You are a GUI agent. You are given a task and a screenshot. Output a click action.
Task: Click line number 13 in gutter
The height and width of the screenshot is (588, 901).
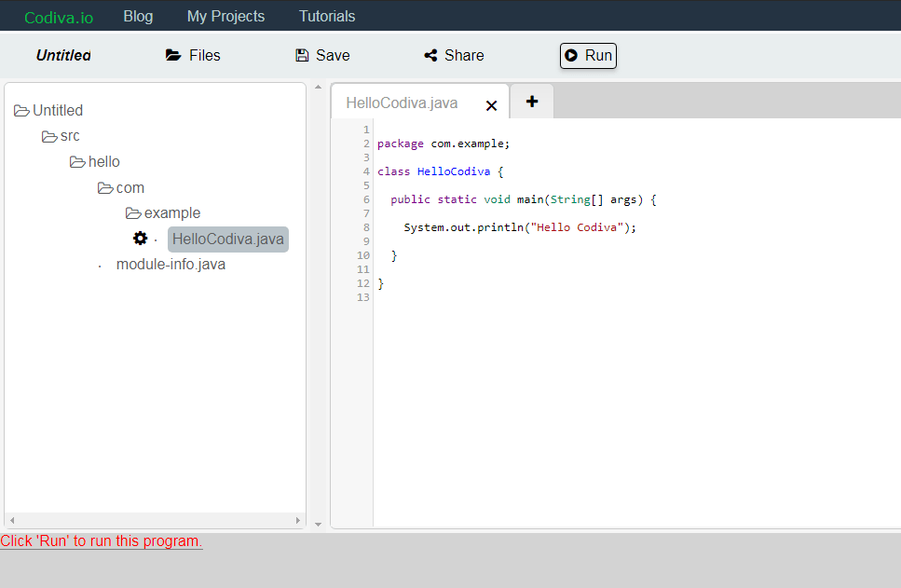pos(363,297)
